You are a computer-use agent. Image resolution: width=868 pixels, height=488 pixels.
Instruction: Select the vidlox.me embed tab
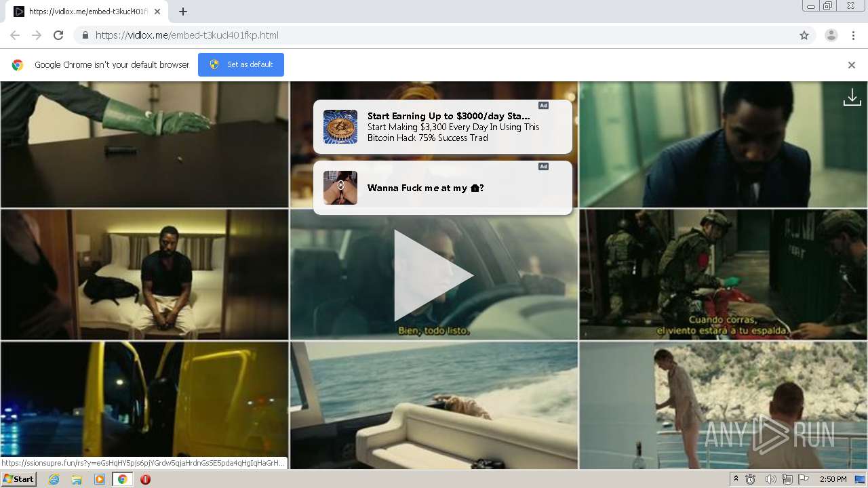[88, 12]
